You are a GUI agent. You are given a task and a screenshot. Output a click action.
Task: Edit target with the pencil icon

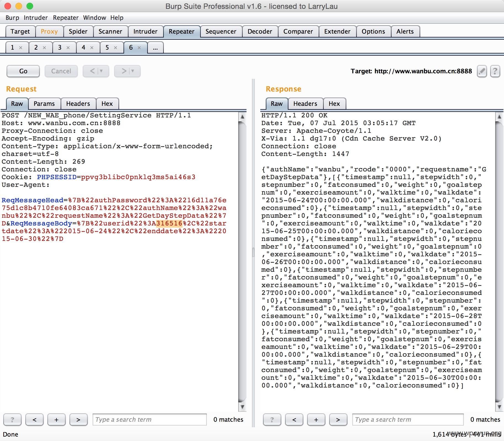[482, 71]
